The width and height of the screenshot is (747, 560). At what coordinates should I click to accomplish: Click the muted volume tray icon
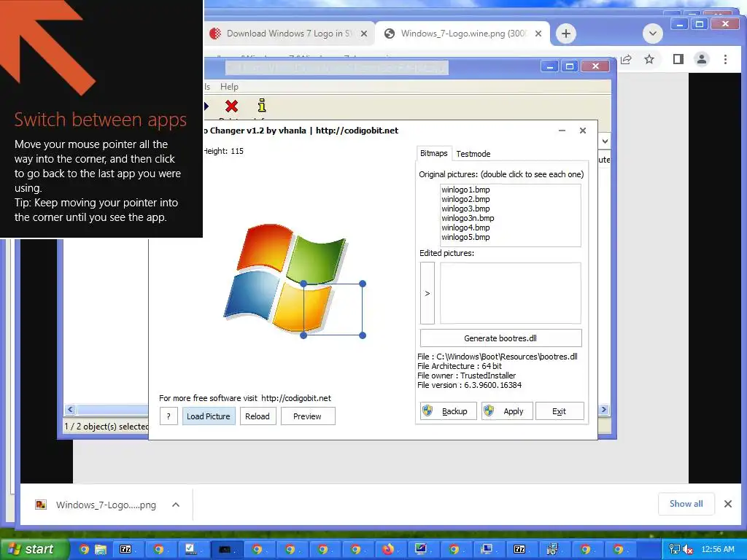(688, 549)
